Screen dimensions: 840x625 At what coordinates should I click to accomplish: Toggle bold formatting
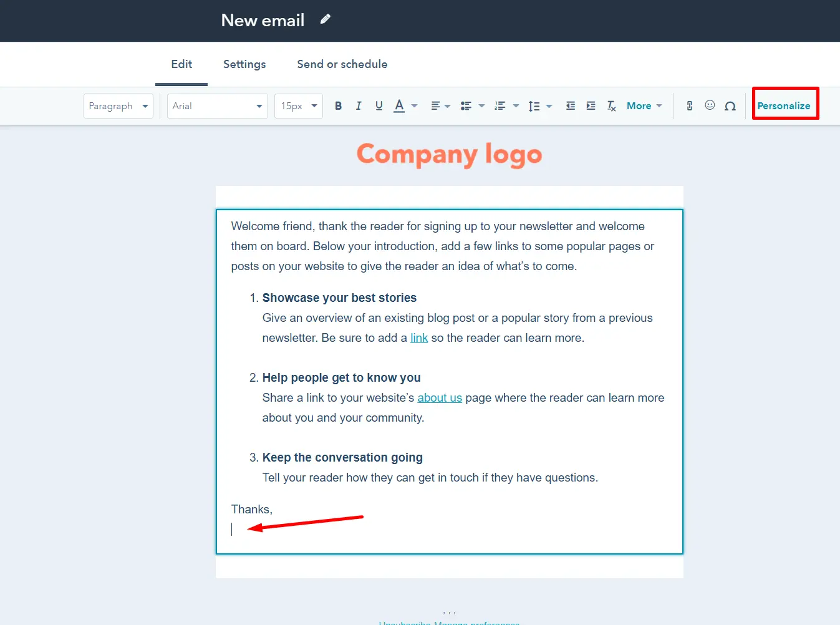point(338,105)
